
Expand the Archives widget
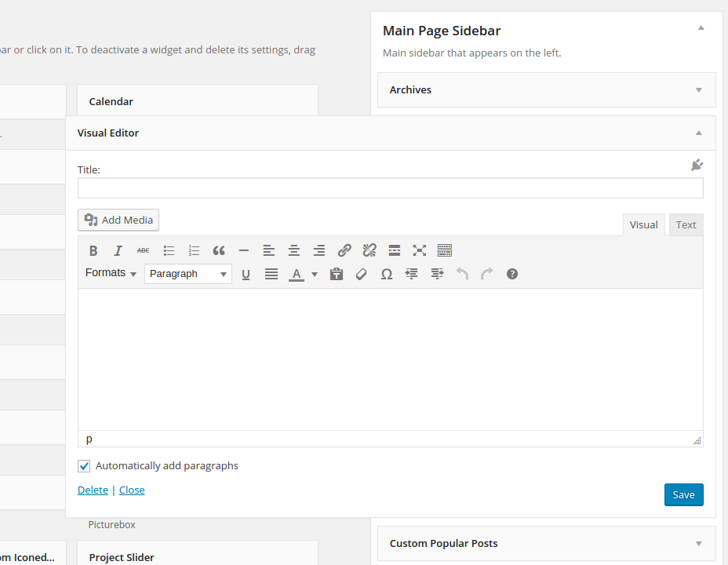click(698, 90)
